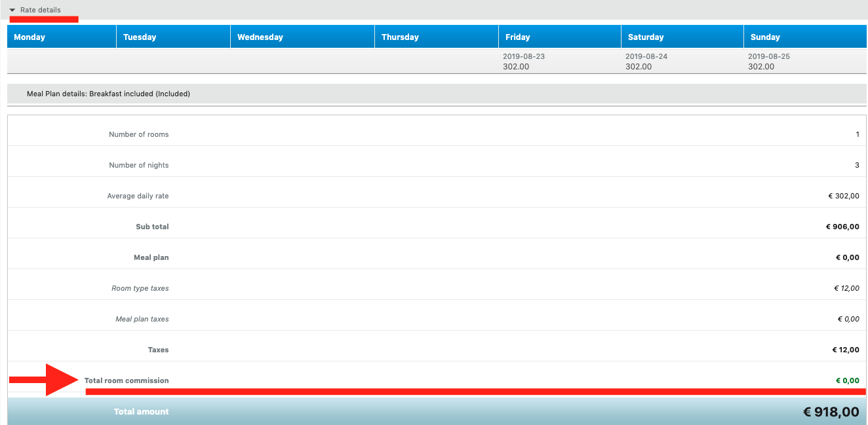Click the 302.00 rate under Friday
Image resolution: width=868 pixels, height=425 pixels.
(x=516, y=67)
